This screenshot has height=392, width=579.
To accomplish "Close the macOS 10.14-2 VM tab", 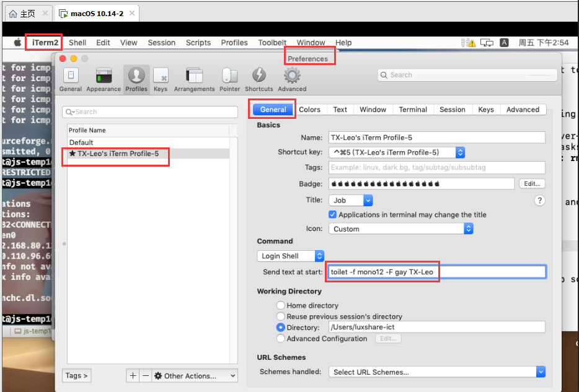I will 132,13.
